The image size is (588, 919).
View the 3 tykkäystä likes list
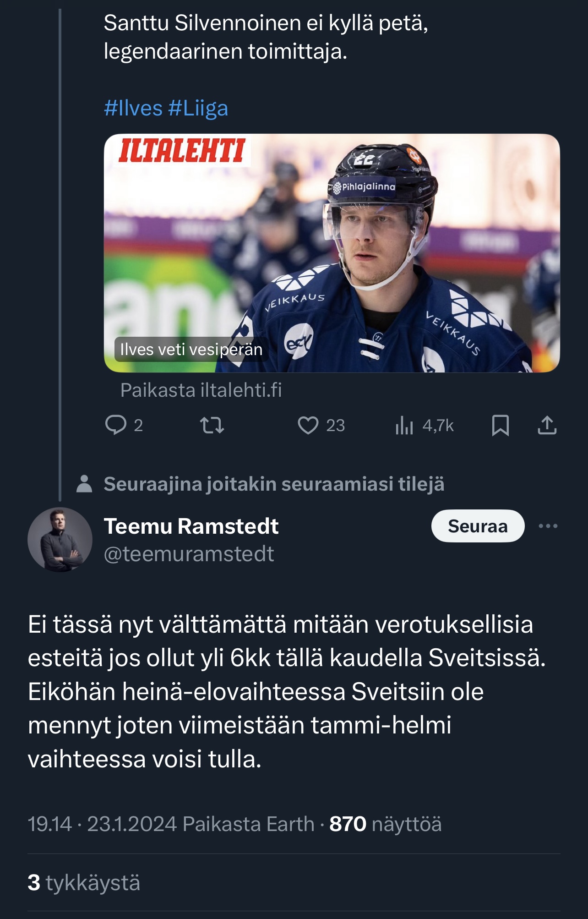pyautogui.click(x=84, y=882)
